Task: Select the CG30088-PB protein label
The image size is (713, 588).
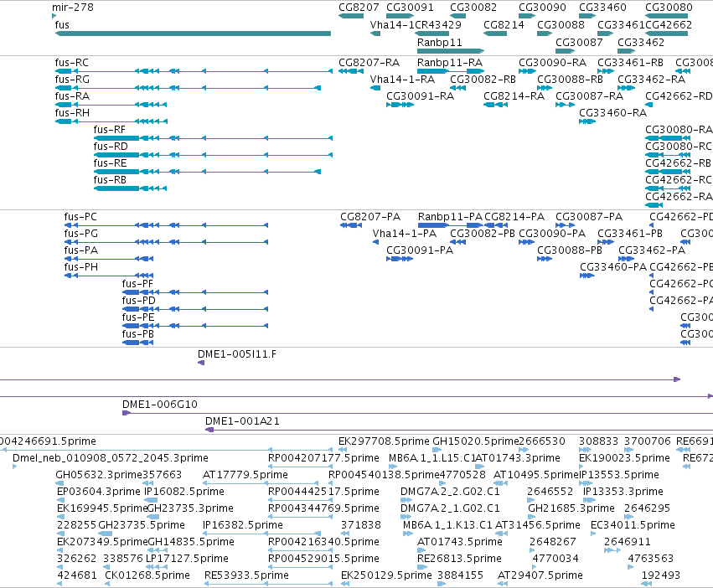Action: [570, 250]
